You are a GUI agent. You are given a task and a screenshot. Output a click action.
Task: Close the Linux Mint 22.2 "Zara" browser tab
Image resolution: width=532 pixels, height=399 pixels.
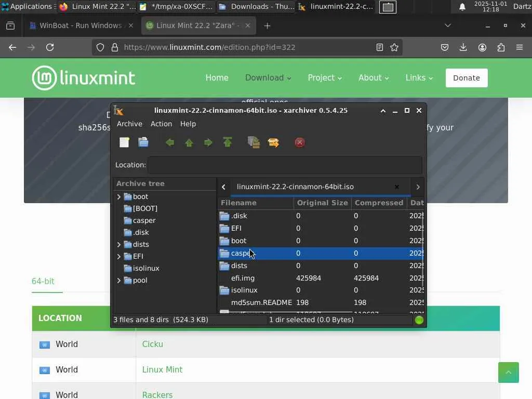248,26
